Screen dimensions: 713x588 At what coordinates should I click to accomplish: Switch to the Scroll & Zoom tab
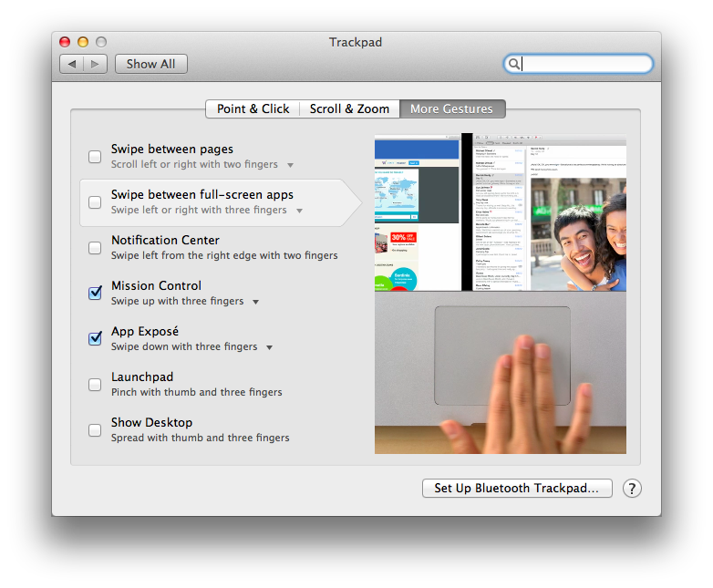coord(350,109)
